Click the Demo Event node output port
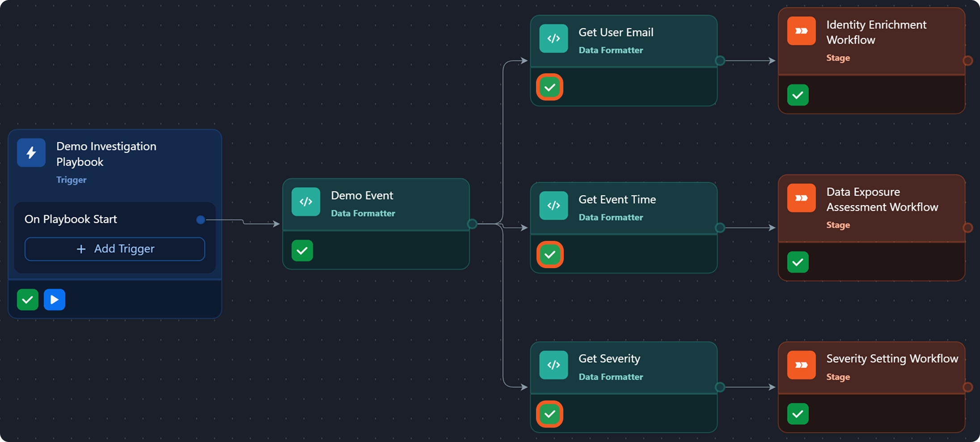Viewport: 980px width, 442px height. coord(472,224)
